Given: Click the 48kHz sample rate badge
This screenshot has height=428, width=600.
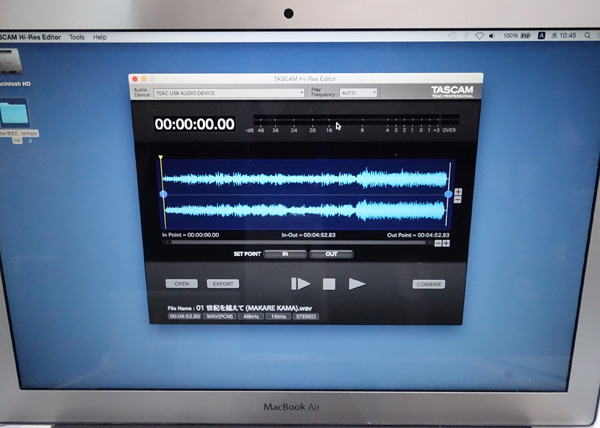Looking at the screenshot, I should pyautogui.click(x=251, y=317).
